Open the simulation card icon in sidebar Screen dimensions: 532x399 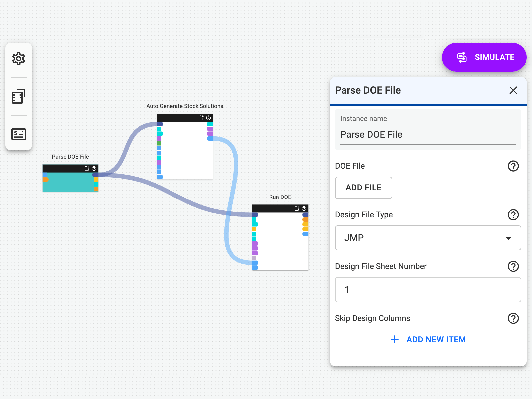pyautogui.click(x=19, y=134)
